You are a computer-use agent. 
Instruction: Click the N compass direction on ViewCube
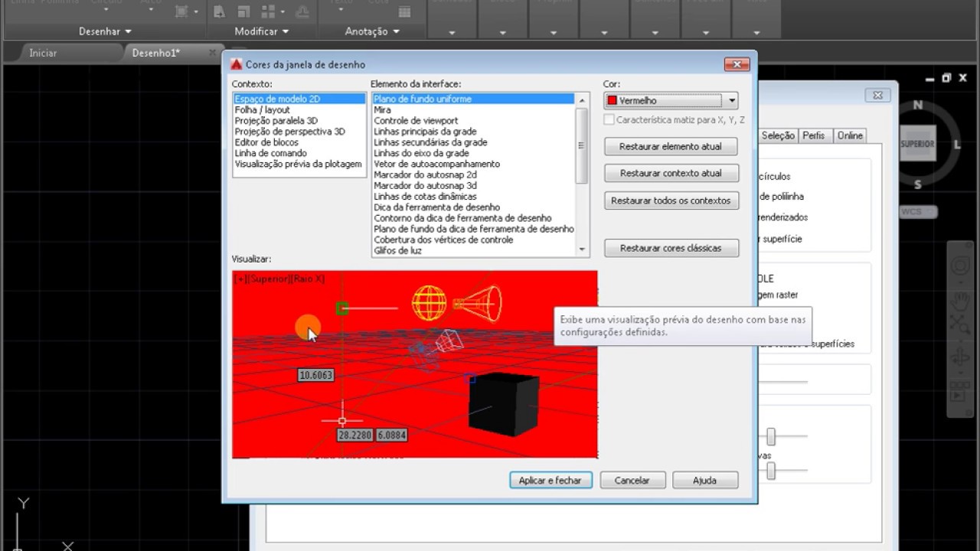(x=918, y=106)
